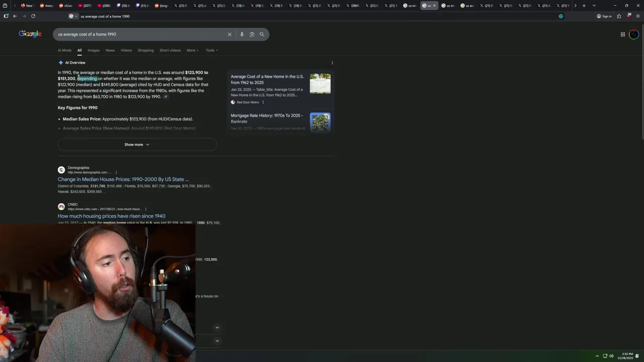Open the 'New' first browser tab
This screenshot has height=362, width=644.
coord(27,6)
